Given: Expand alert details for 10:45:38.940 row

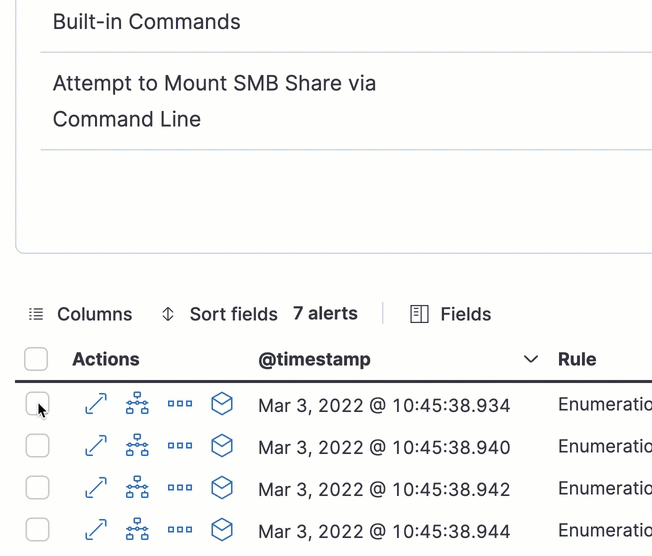Looking at the screenshot, I should click(x=95, y=446).
